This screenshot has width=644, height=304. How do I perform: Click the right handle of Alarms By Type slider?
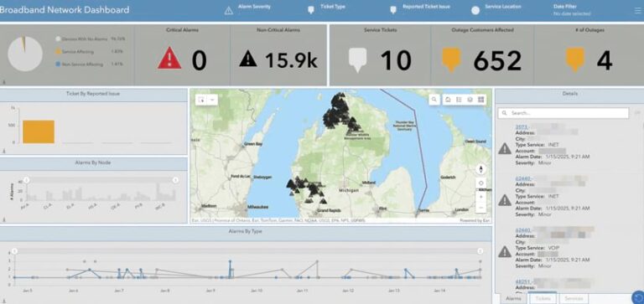(x=480, y=250)
